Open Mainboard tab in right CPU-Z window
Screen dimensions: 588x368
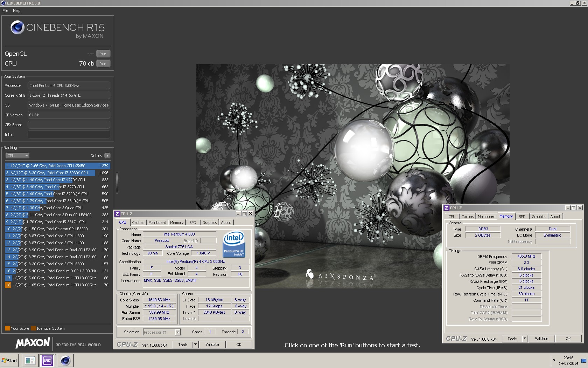[x=486, y=217]
